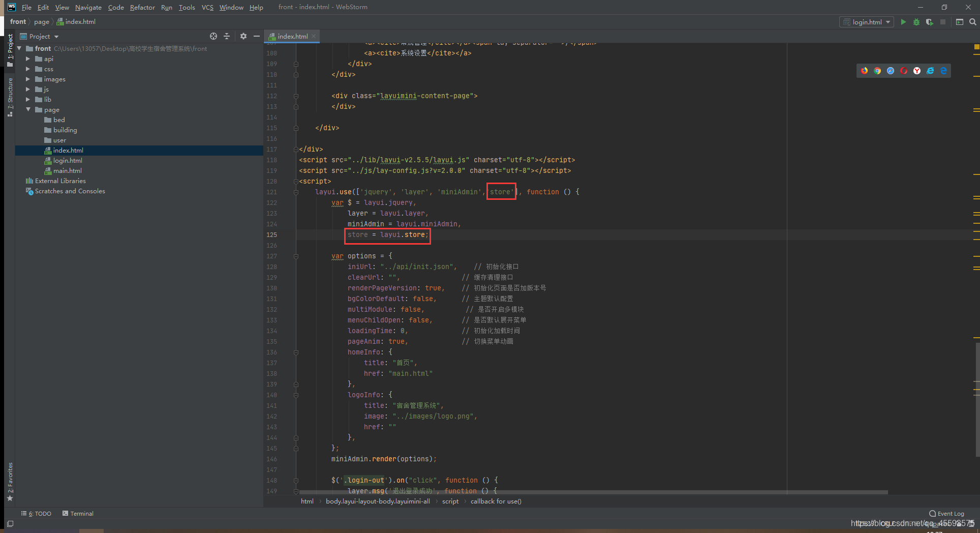Open page in Internet Explorer
The width and height of the screenshot is (980, 533).
930,71
